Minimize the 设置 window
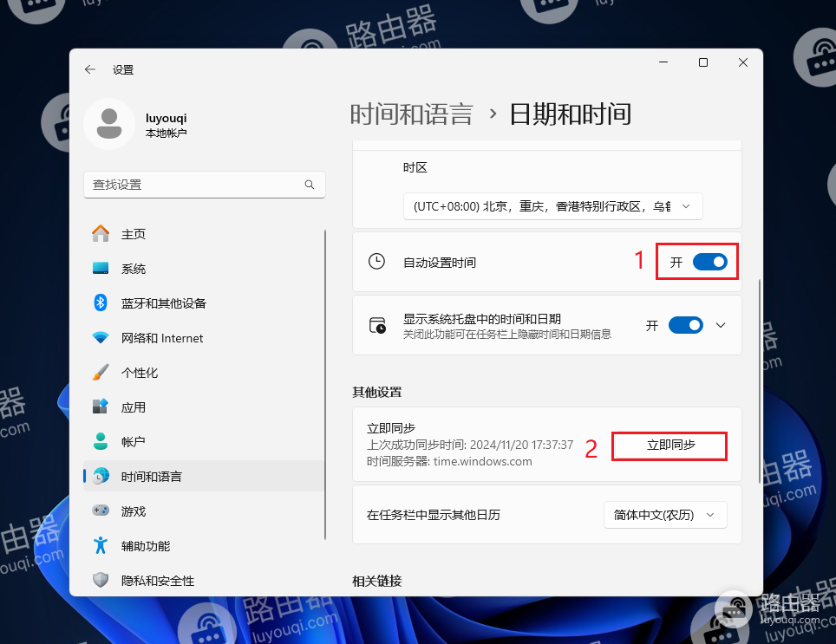This screenshot has width=836, height=644. tap(663, 63)
